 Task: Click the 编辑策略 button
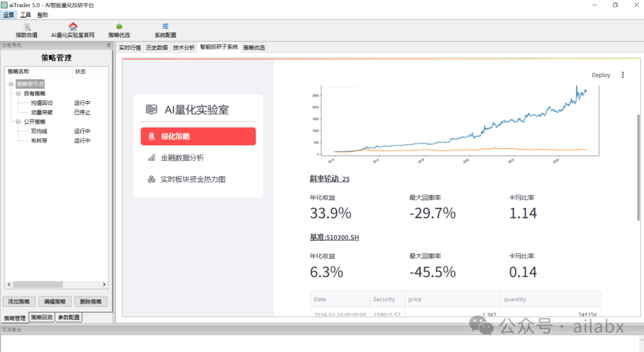click(x=55, y=301)
